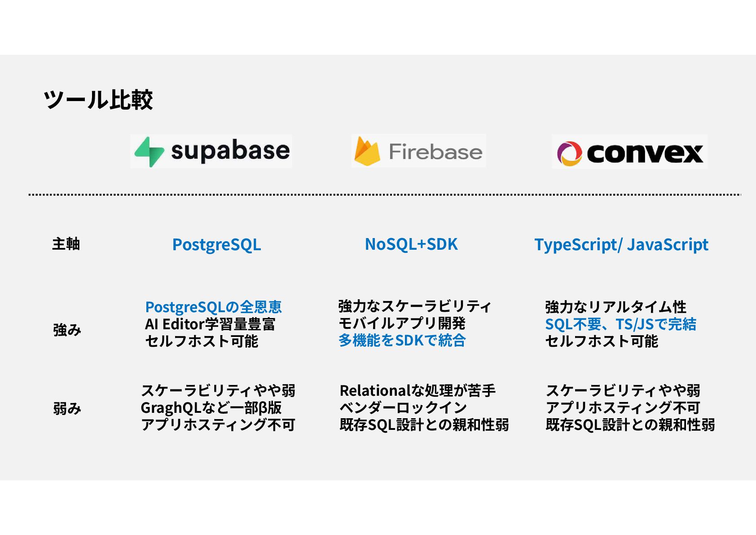This screenshot has height=535, width=756.
Task: Select the 弱み row label
Action: click(x=67, y=408)
